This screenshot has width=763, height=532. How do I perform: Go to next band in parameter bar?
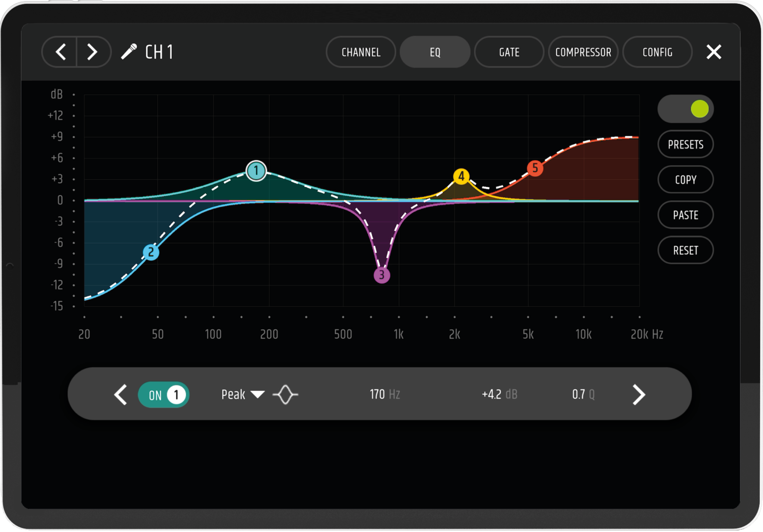pyautogui.click(x=639, y=395)
